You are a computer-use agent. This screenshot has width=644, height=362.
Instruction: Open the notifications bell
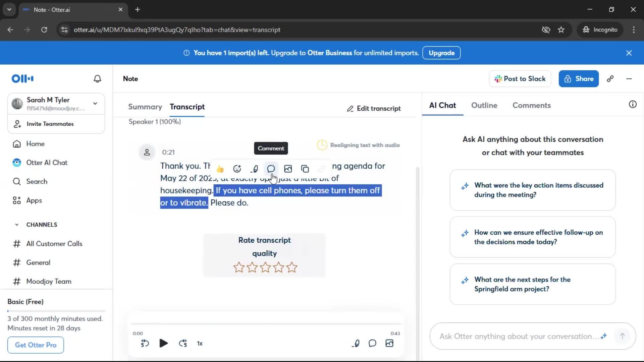97,79
